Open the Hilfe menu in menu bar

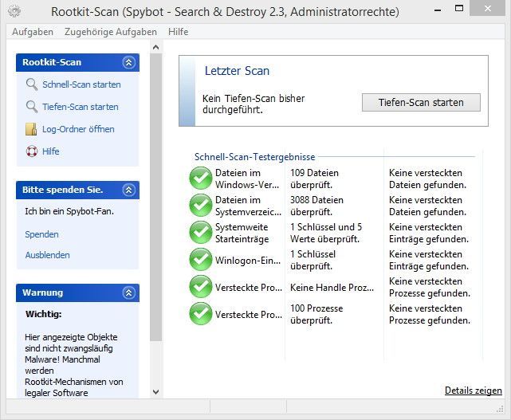179,32
